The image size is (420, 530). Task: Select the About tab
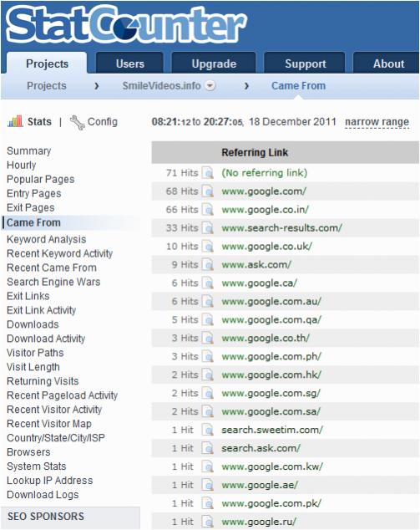coord(387,64)
